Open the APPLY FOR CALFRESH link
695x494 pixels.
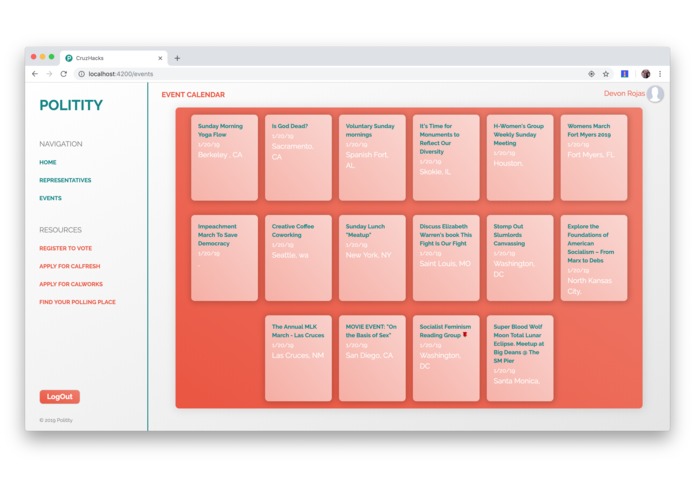70,266
